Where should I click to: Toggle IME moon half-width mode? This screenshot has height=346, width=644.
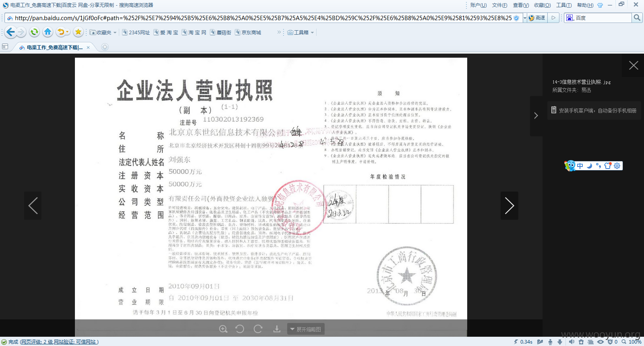pos(589,166)
